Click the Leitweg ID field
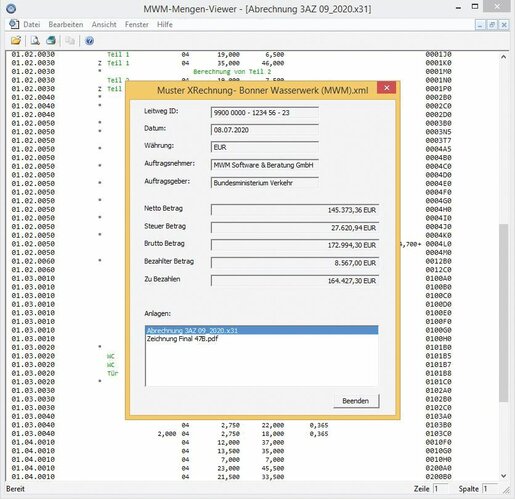This screenshot has width=515, height=500. tap(265, 113)
